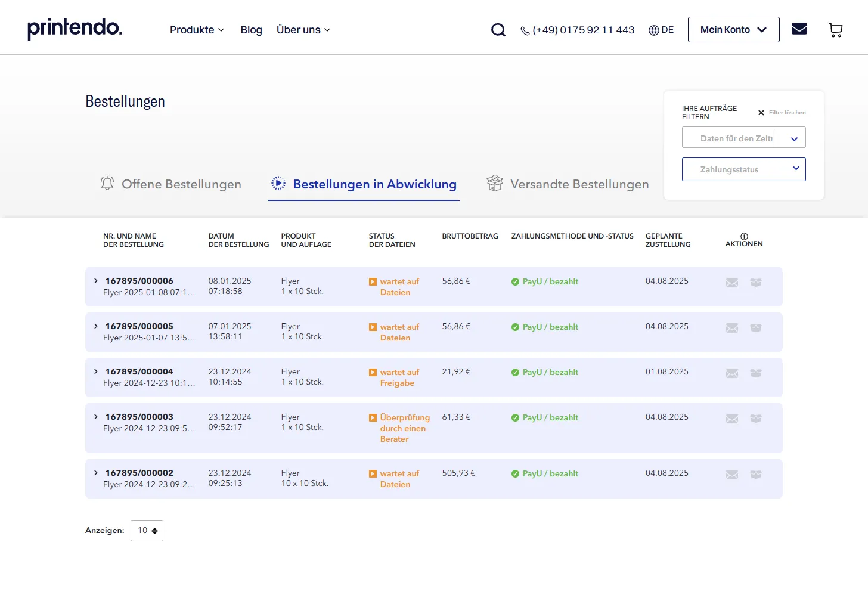Open the shopping cart icon
The width and height of the screenshot is (868, 613).
tap(836, 30)
